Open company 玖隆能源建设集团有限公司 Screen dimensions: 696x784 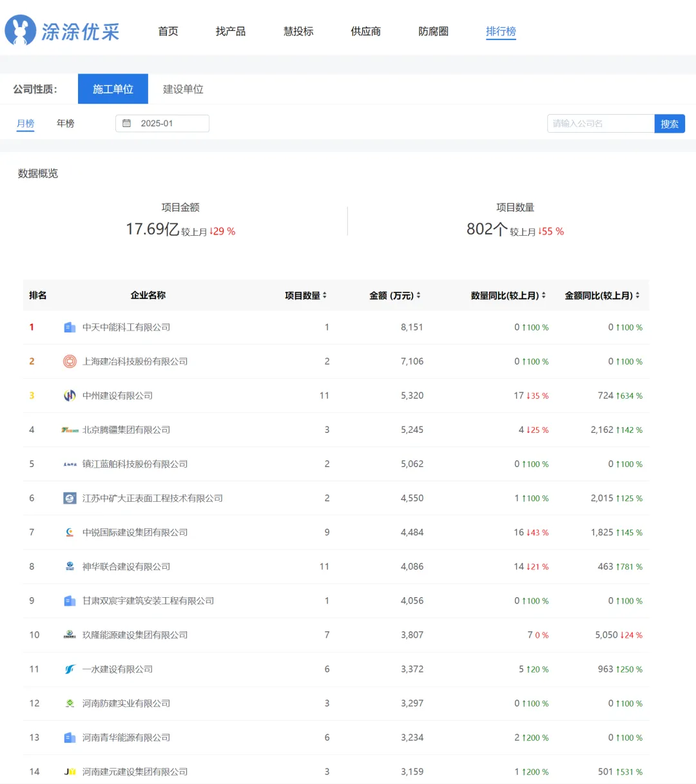(x=135, y=635)
